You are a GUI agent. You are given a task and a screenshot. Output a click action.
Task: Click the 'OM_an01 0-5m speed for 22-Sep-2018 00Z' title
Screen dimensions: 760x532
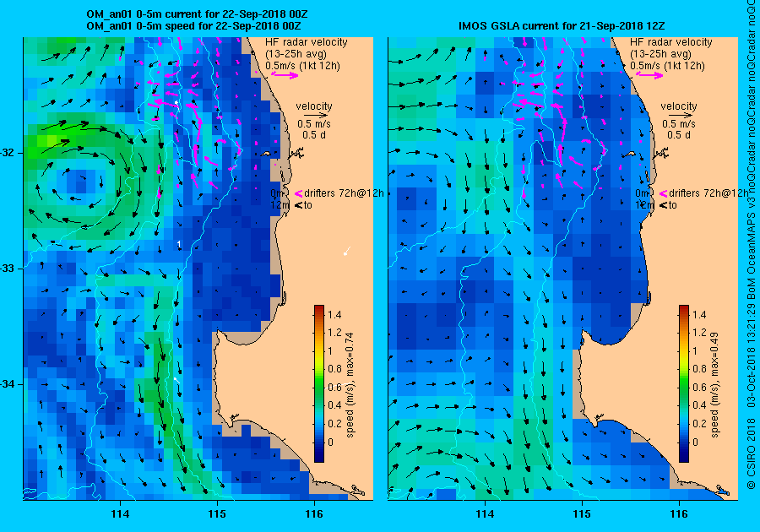[193, 26]
